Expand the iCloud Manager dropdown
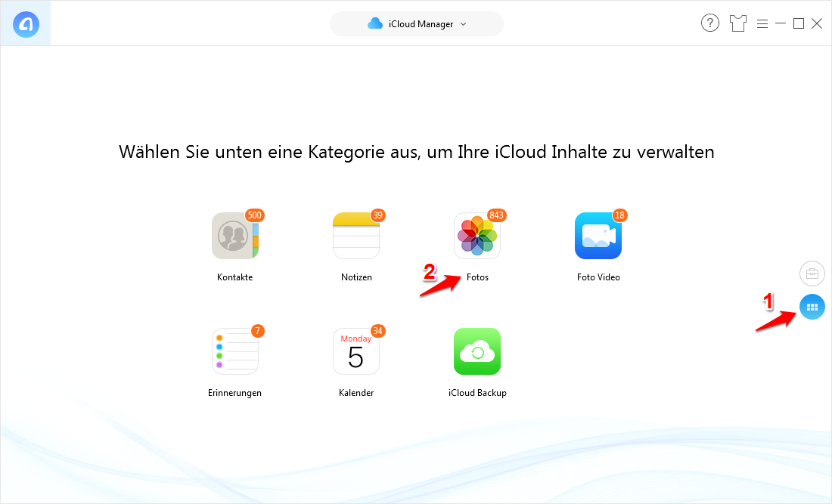This screenshot has height=504, width=832. coord(417,23)
